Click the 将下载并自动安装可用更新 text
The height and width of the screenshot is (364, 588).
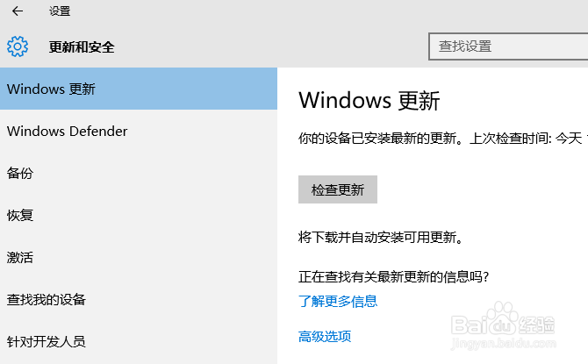380,237
